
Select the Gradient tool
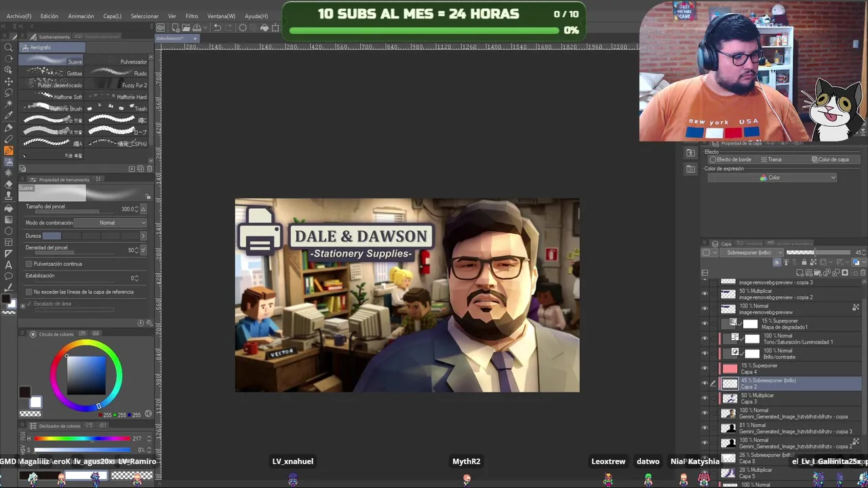[x=9, y=220]
